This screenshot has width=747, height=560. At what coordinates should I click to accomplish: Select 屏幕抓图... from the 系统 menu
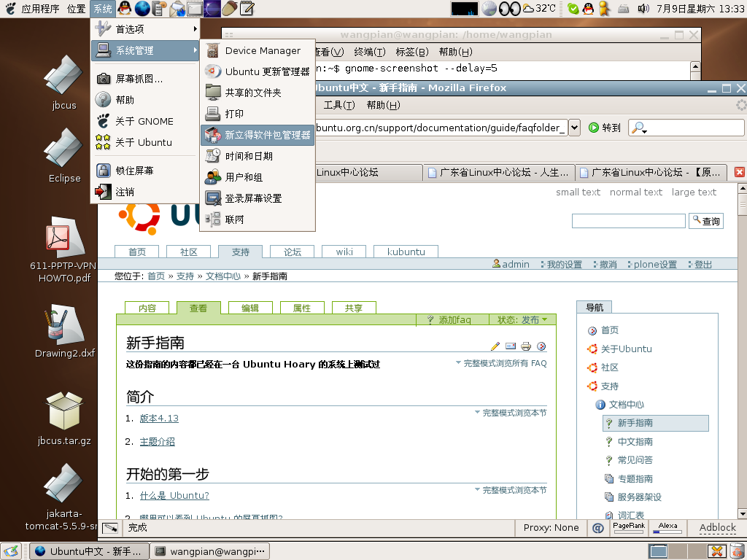144,79
